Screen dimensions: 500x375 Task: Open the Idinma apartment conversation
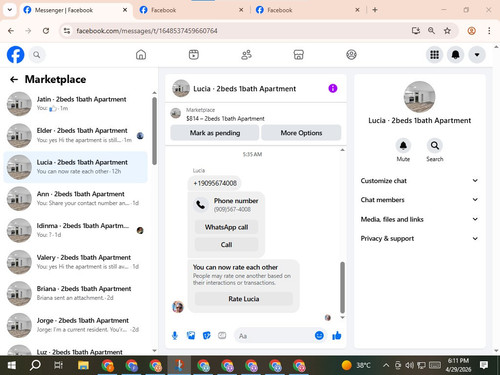76,230
